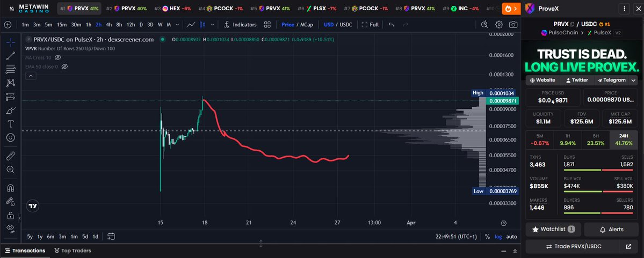Open the Indicators dialog
The height and width of the screenshot is (258, 644).
240,25
